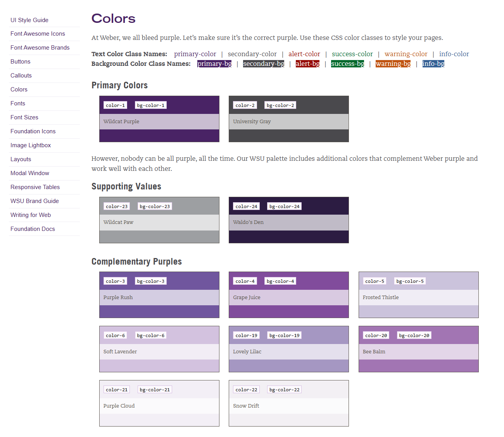Select the alert-bg red label

pyautogui.click(x=308, y=64)
